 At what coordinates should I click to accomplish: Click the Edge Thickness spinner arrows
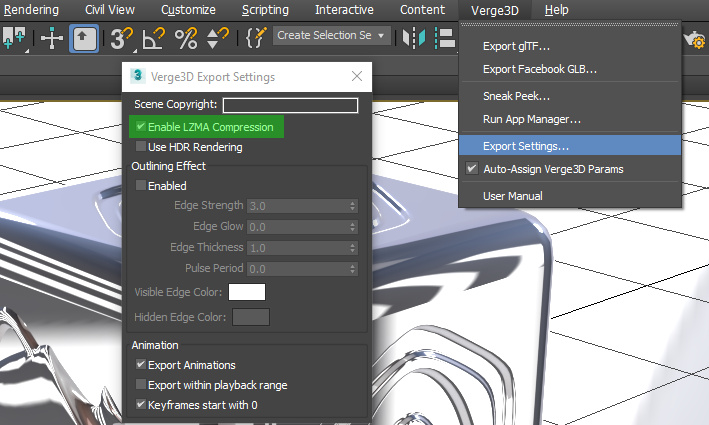click(353, 248)
